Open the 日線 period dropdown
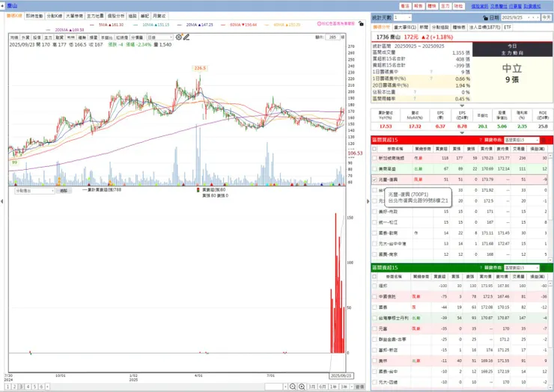The width and height of the screenshot is (554, 392). pos(159,37)
